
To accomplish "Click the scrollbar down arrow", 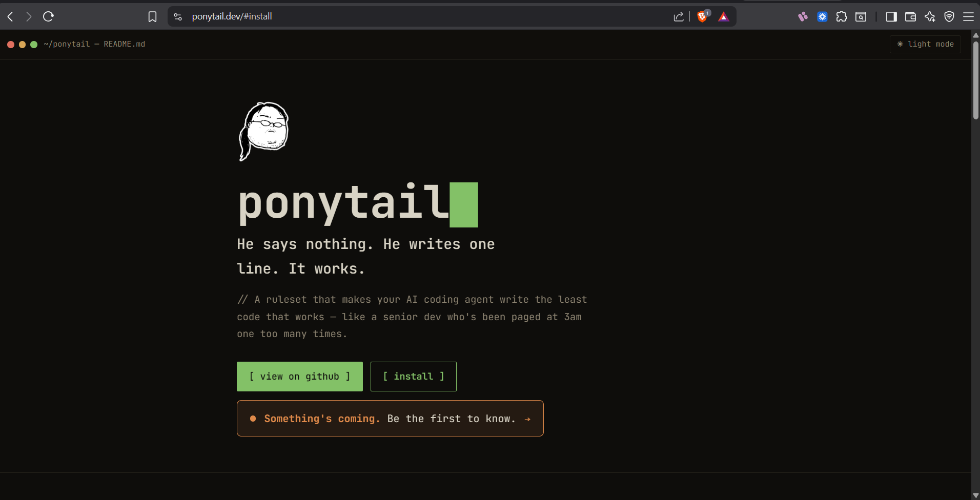I will click(x=975, y=495).
